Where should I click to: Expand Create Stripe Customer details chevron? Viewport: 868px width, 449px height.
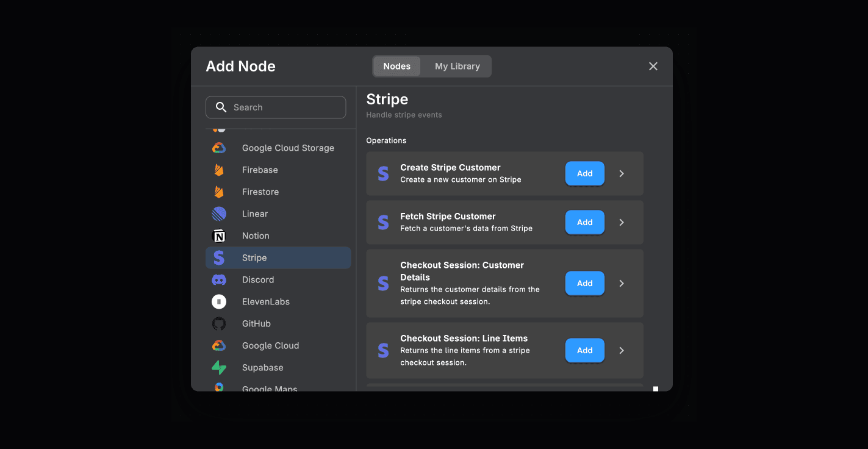(622, 174)
